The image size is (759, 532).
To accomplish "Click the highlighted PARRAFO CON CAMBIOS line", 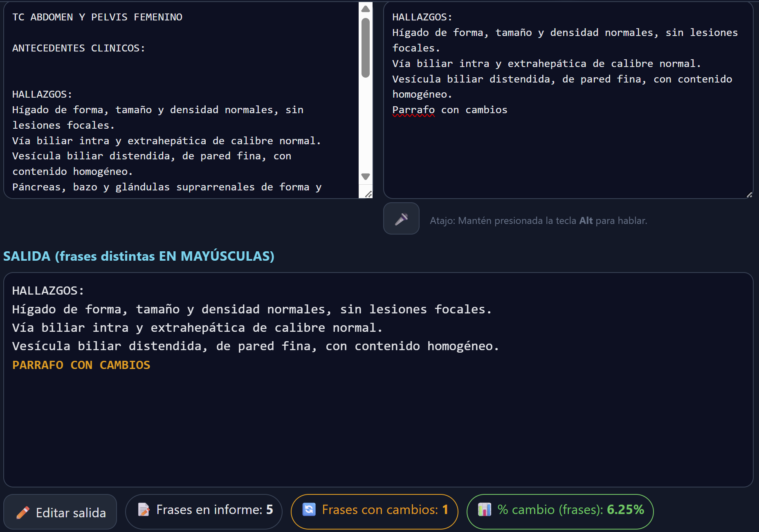I will click(x=81, y=365).
